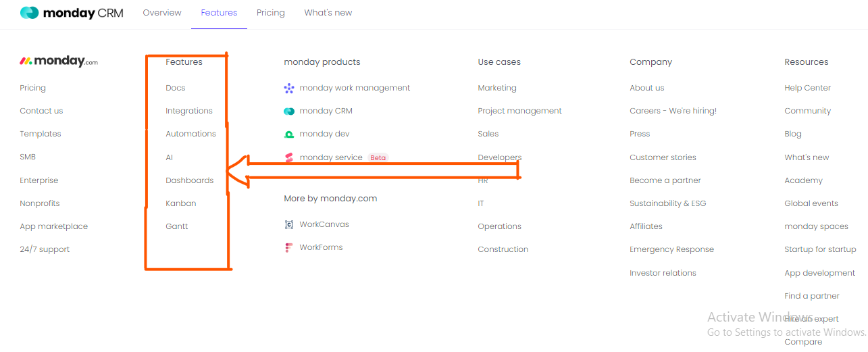Click the monday.com footer logo

[59, 61]
